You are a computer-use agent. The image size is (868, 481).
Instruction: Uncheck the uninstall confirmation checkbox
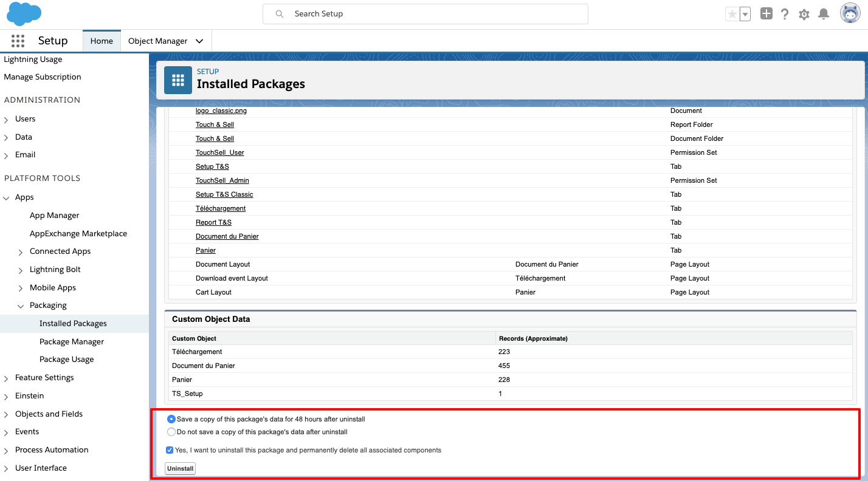pyautogui.click(x=170, y=450)
